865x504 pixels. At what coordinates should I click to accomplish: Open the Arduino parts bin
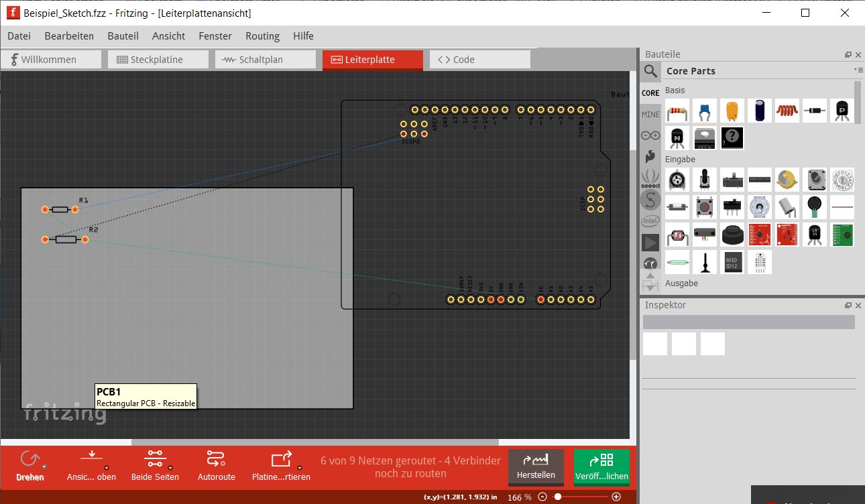click(650, 135)
